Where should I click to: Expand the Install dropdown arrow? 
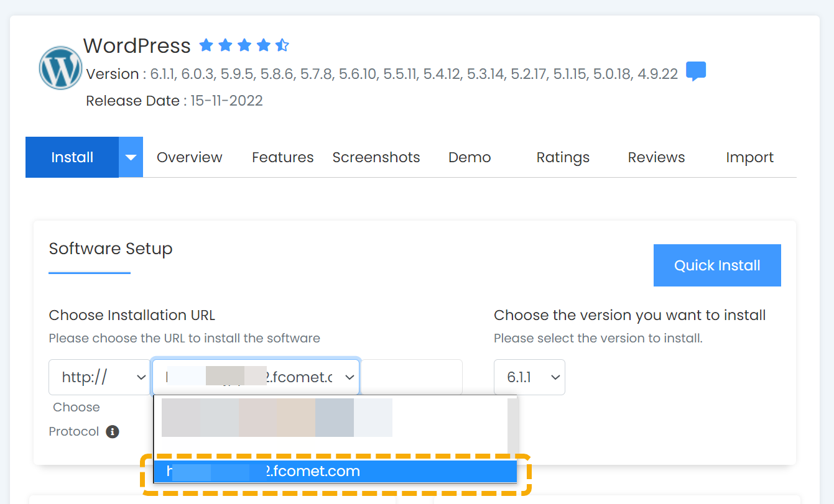[131, 157]
